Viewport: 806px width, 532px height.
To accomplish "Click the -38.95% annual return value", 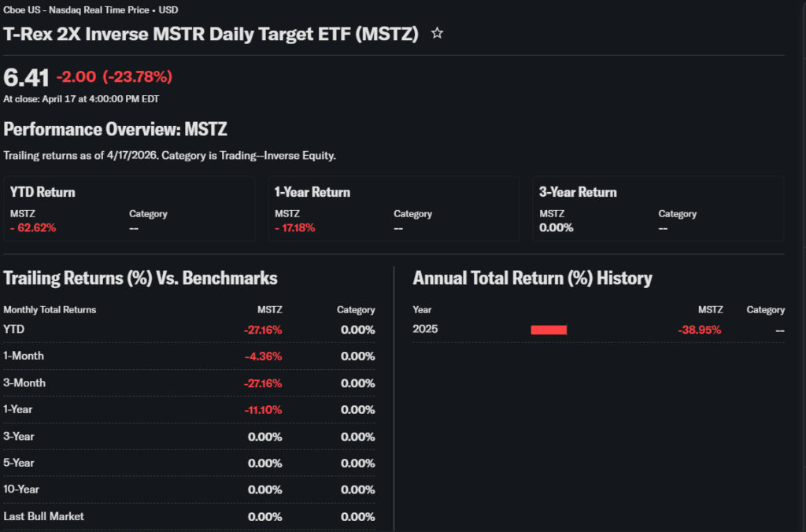I will click(x=699, y=330).
